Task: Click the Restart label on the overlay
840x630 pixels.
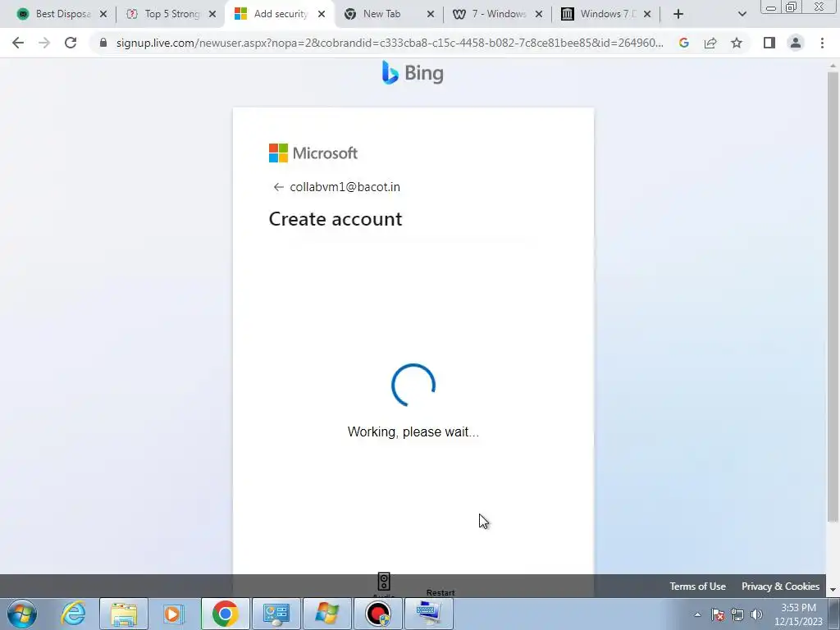Action: pyautogui.click(x=441, y=592)
